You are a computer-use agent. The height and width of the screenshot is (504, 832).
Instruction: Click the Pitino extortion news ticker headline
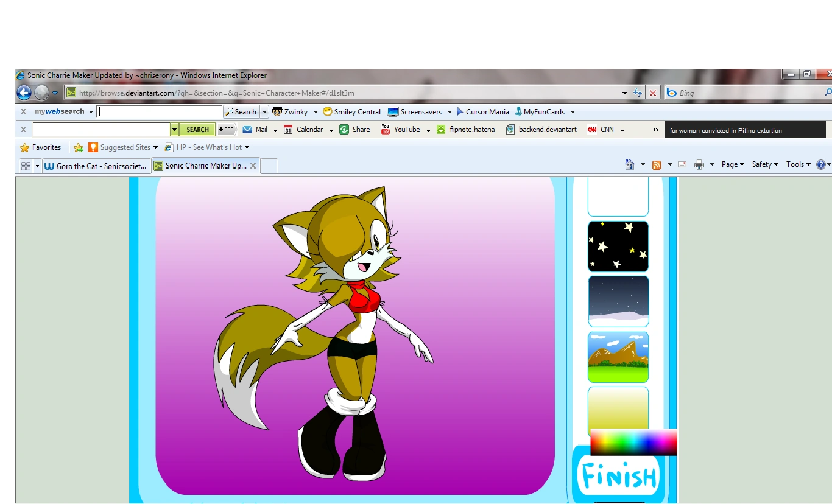pyautogui.click(x=726, y=130)
